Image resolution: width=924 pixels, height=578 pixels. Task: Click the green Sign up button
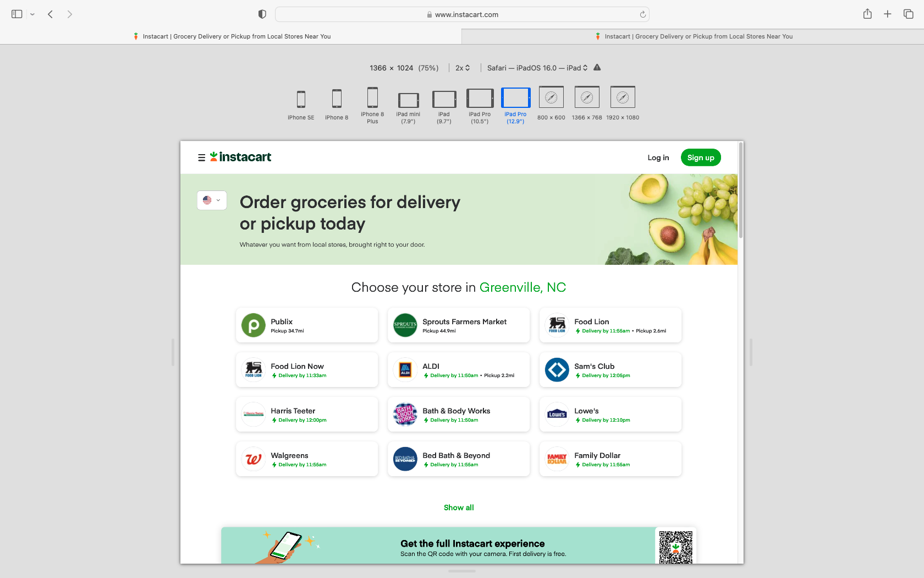coord(701,157)
